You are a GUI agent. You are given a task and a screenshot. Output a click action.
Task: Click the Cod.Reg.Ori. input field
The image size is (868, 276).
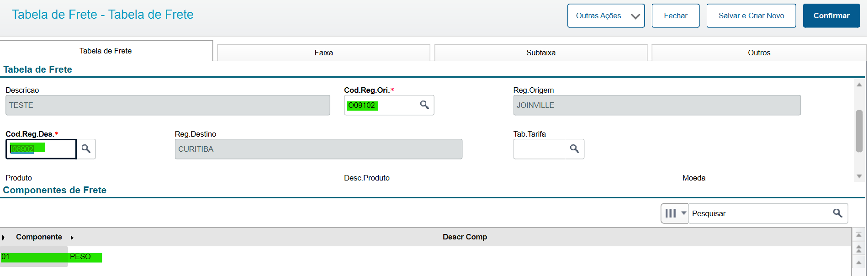point(380,105)
